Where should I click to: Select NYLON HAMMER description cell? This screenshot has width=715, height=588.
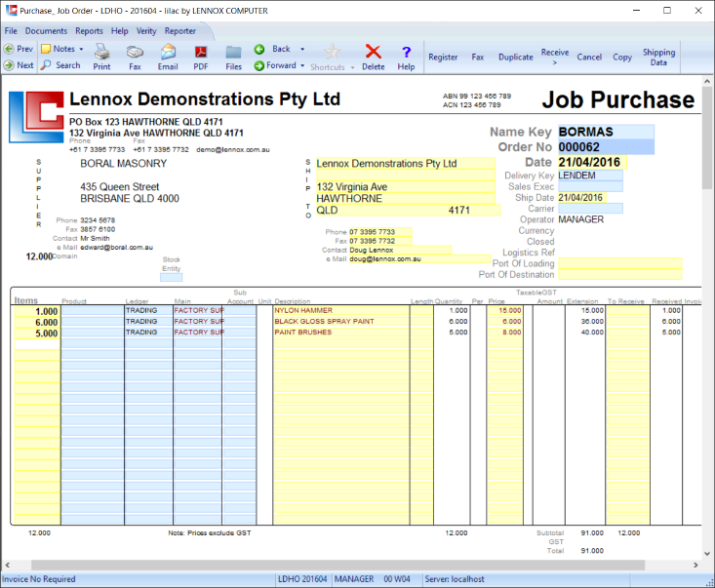pyautogui.click(x=341, y=310)
